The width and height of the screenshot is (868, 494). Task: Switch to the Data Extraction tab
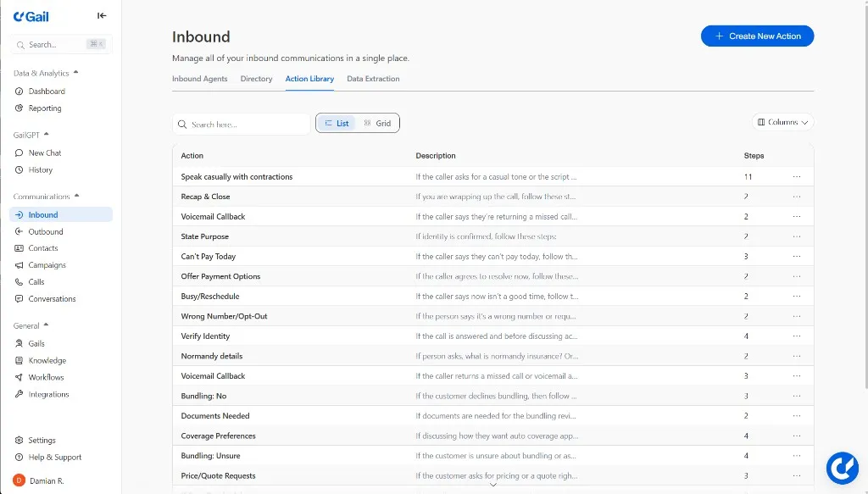(x=373, y=79)
